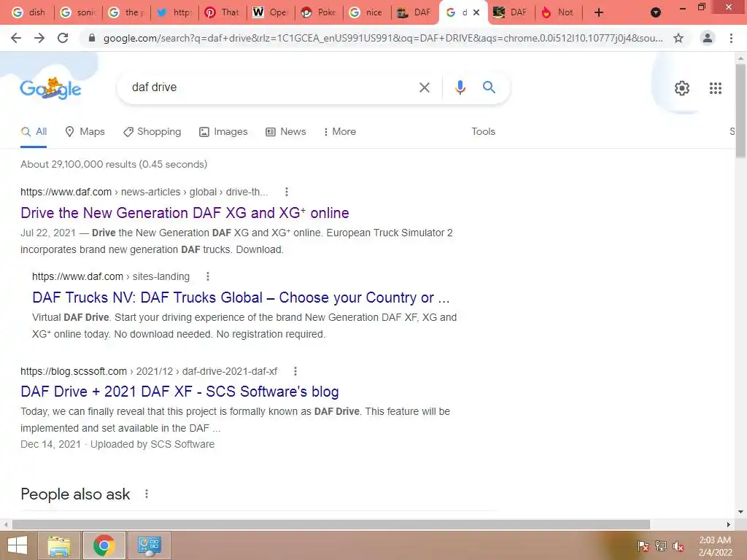The height and width of the screenshot is (560, 747).
Task: Open the Chrome three-dot menu
Action: [x=731, y=38]
